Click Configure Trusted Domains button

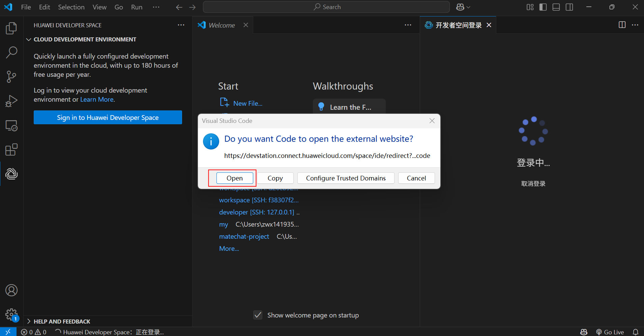click(x=346, y=178)
